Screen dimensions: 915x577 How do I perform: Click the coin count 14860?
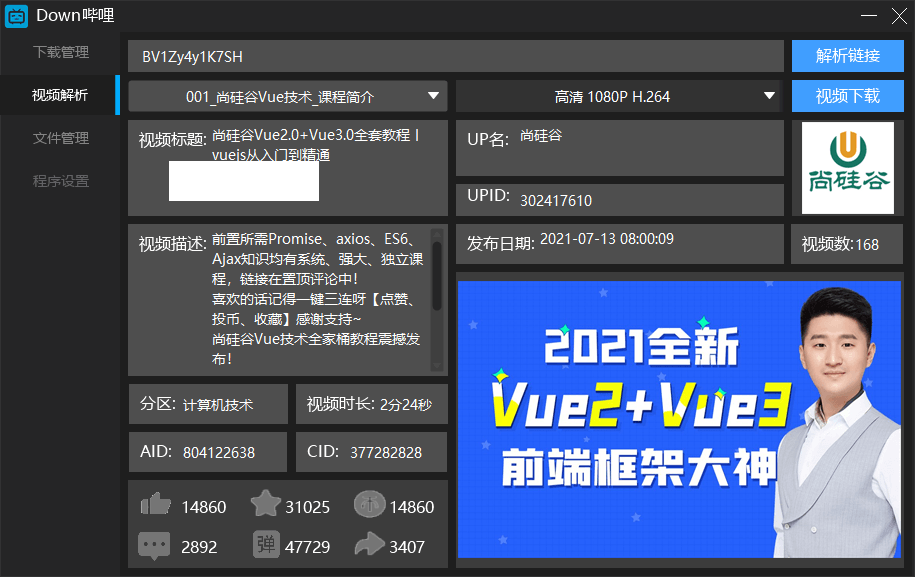pyautogui.click(x=412, y=508)
